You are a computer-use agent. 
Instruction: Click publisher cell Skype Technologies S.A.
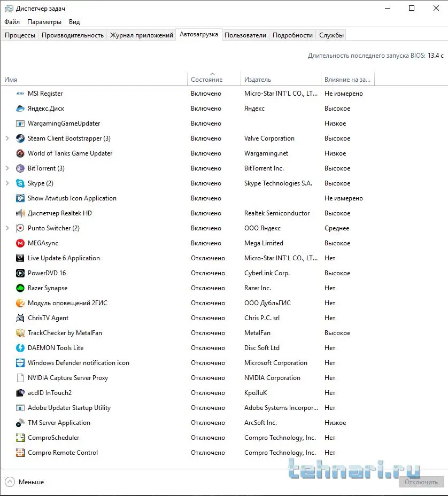point(278,183)
